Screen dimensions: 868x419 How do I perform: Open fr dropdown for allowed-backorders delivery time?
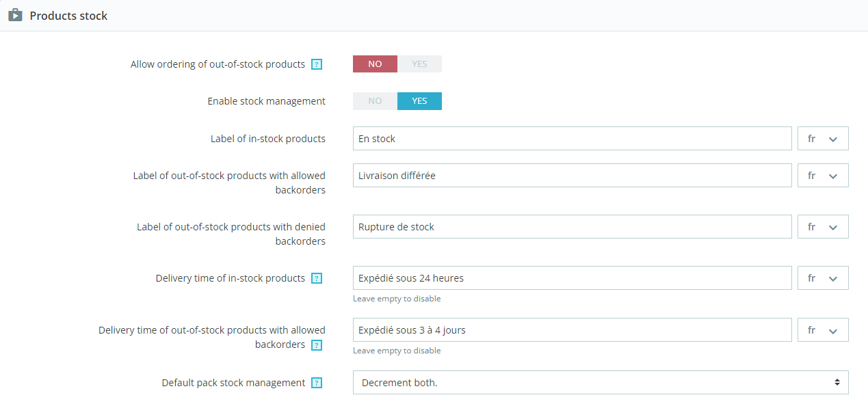tap(822, 329)
